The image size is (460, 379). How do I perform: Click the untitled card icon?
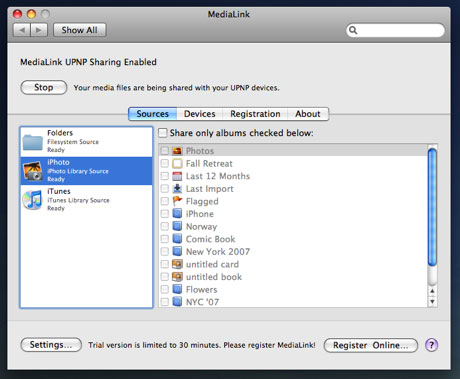point(177,264)
